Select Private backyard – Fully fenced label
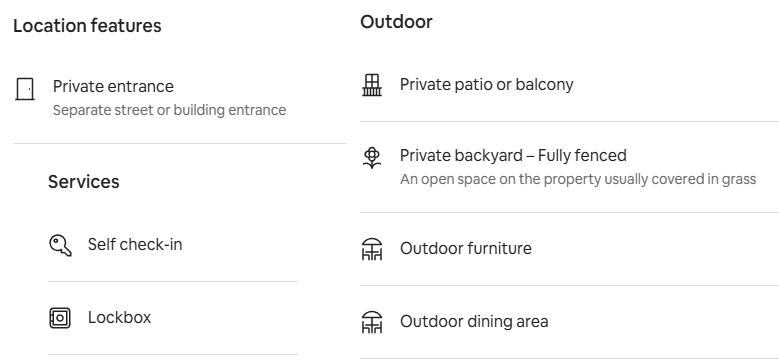 [x=513, y=155]
